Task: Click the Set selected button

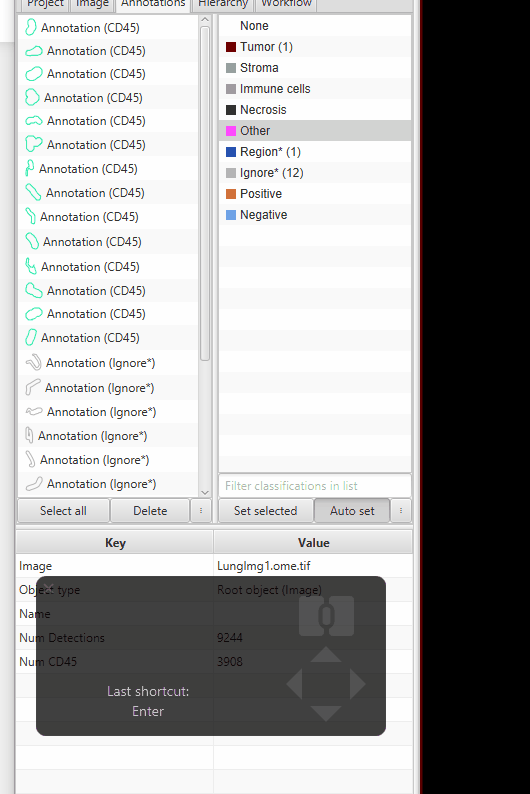Action: click(x=265, y=510)
